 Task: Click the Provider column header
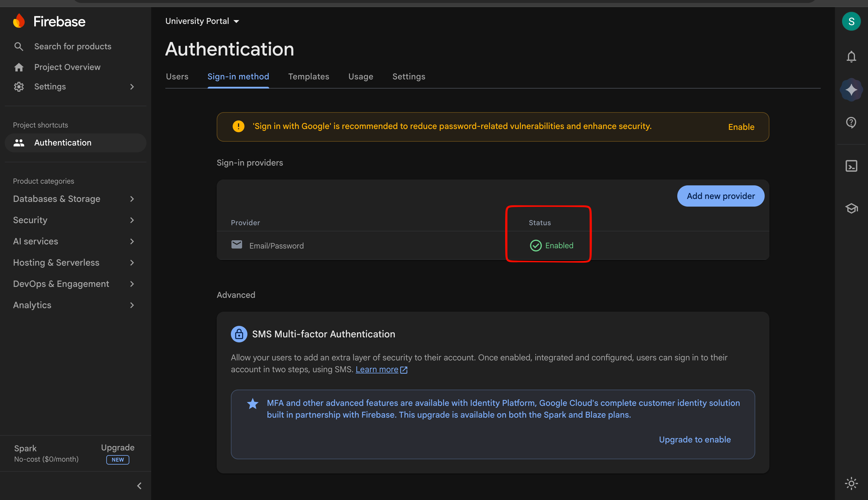[245, 223]
